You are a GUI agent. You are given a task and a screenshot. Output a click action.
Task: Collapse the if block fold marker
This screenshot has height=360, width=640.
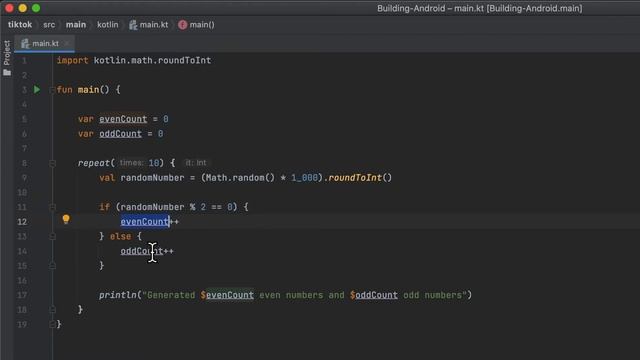point(52,207)
